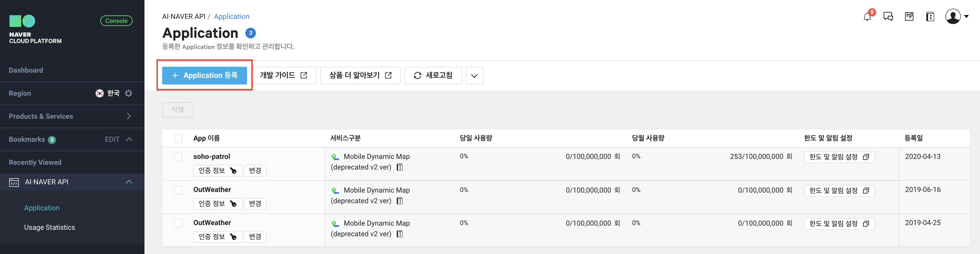Open the 개발 가이드 external link button

pos(283,76)
